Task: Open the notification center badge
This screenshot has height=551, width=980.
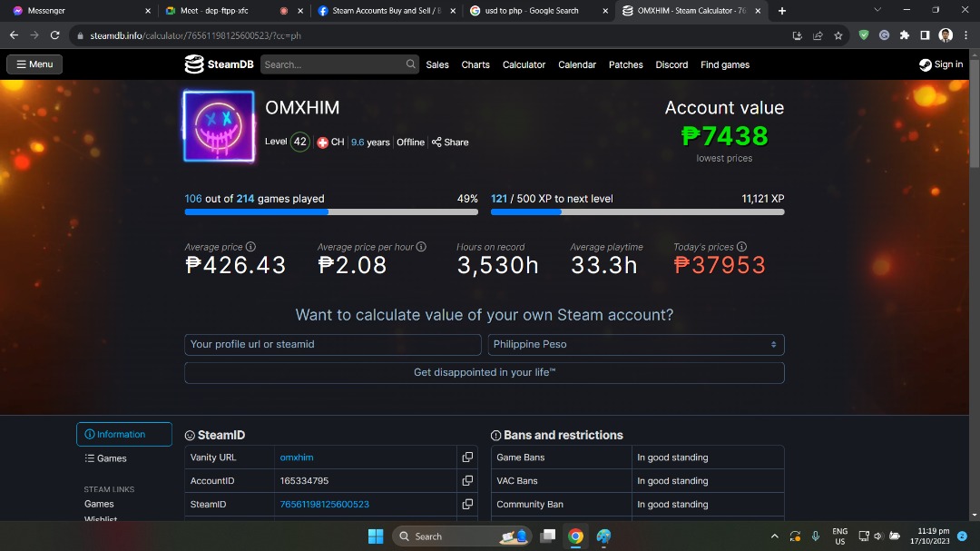Action: point(963,536)
